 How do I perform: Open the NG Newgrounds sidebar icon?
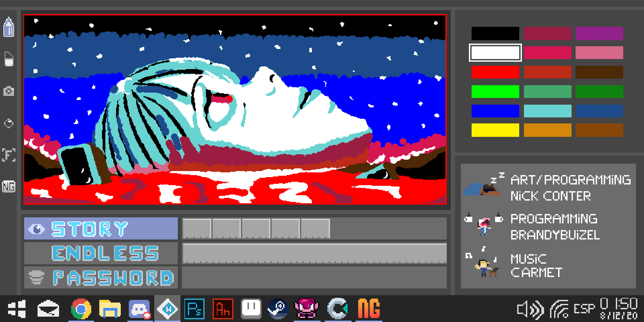point(9,186)
